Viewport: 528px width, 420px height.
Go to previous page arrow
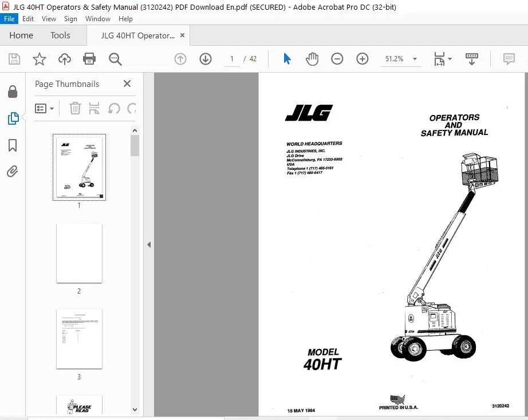[x=180, y=59]
